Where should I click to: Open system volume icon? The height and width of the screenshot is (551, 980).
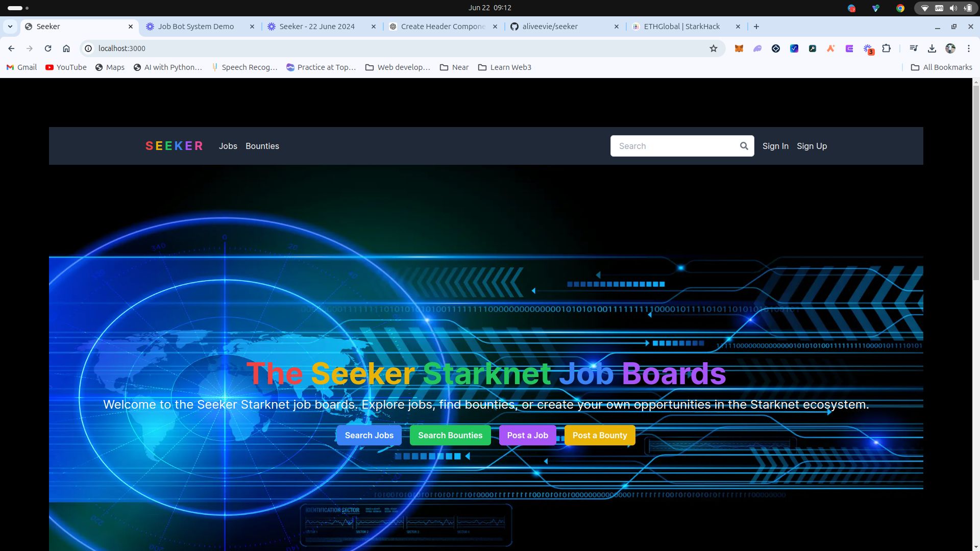click(x=953, y=8)
